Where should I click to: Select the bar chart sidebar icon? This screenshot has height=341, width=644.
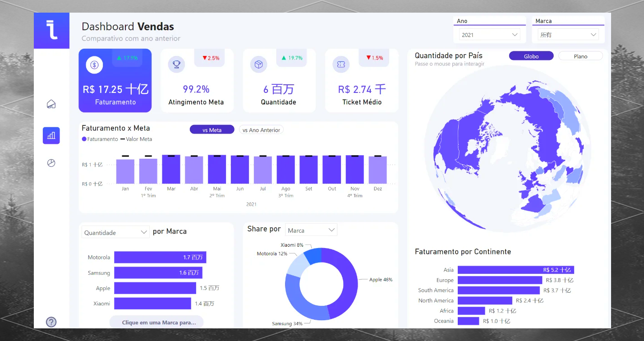pos(51,135)
